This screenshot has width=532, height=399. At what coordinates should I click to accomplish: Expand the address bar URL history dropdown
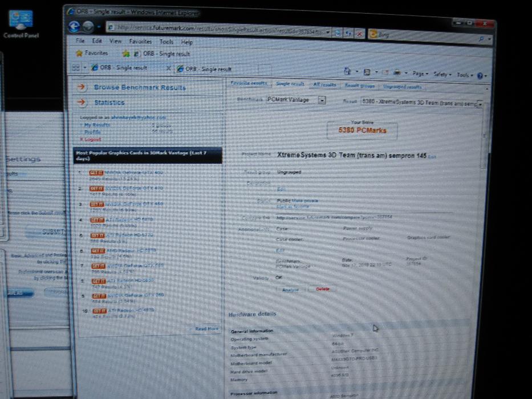(x=328, y=32)
